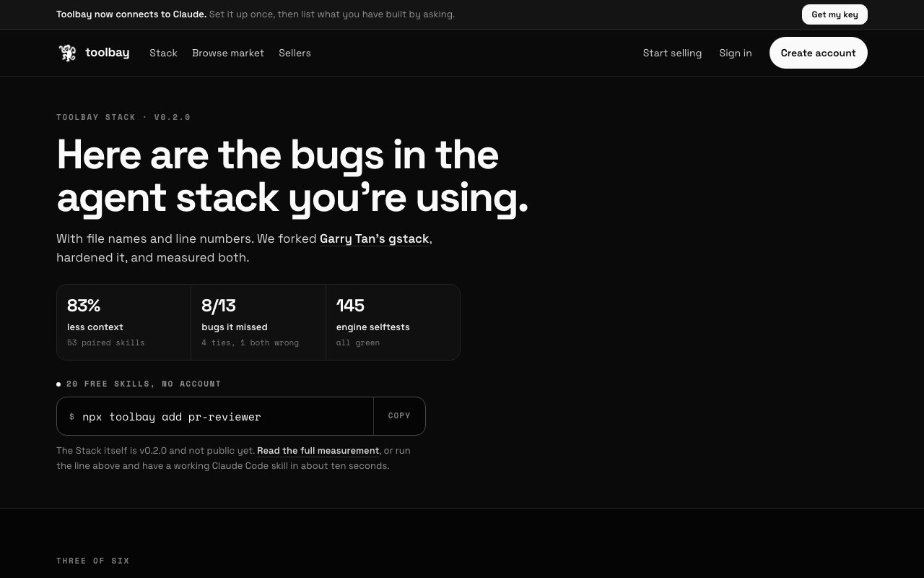Go to Start selling

[672, 53]
